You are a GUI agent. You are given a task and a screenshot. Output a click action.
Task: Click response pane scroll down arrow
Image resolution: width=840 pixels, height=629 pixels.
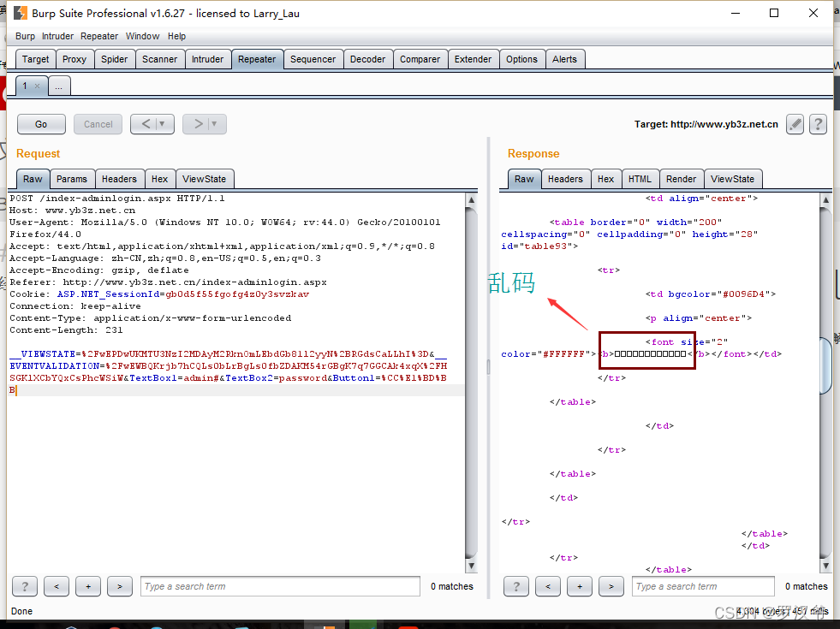(x=825, y=566)
